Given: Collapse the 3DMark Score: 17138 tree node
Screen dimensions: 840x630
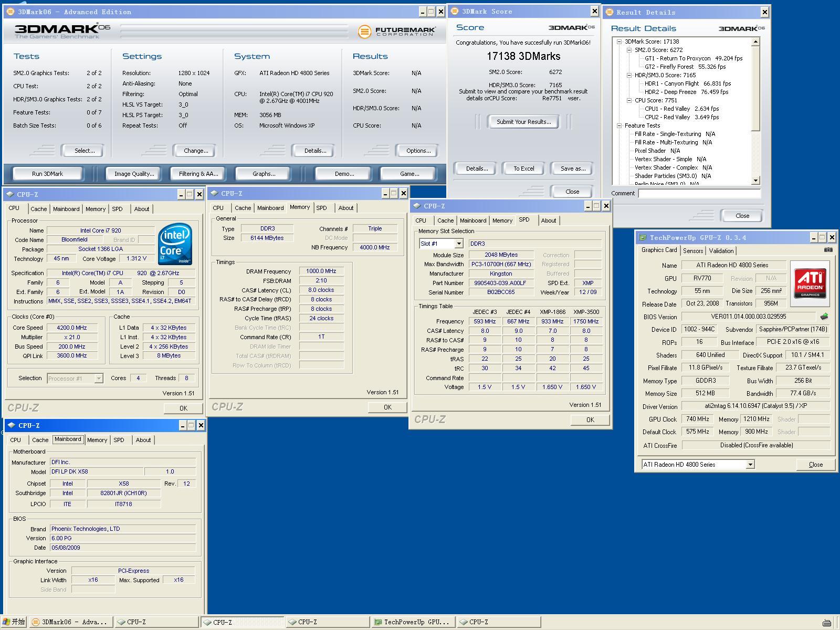Looking at the screenshot, I should pos(619,41).
